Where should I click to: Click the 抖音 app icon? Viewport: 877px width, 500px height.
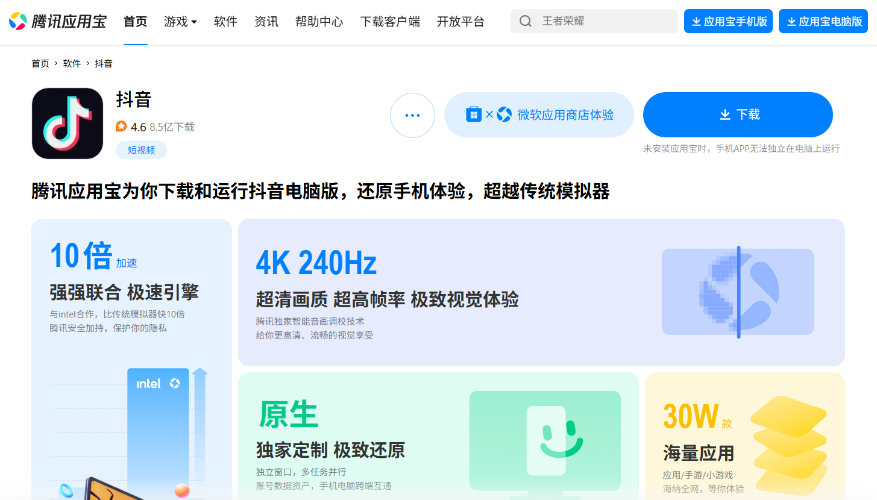67,123
